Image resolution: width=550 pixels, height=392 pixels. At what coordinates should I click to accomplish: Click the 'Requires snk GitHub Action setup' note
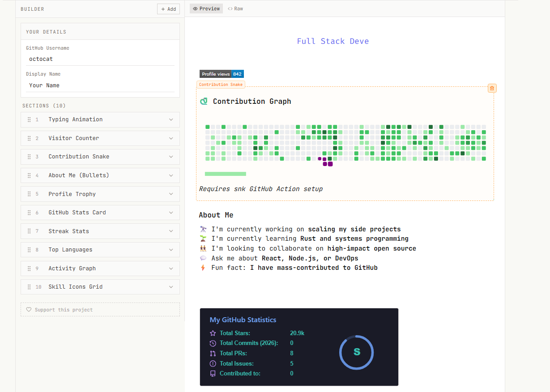261,189
